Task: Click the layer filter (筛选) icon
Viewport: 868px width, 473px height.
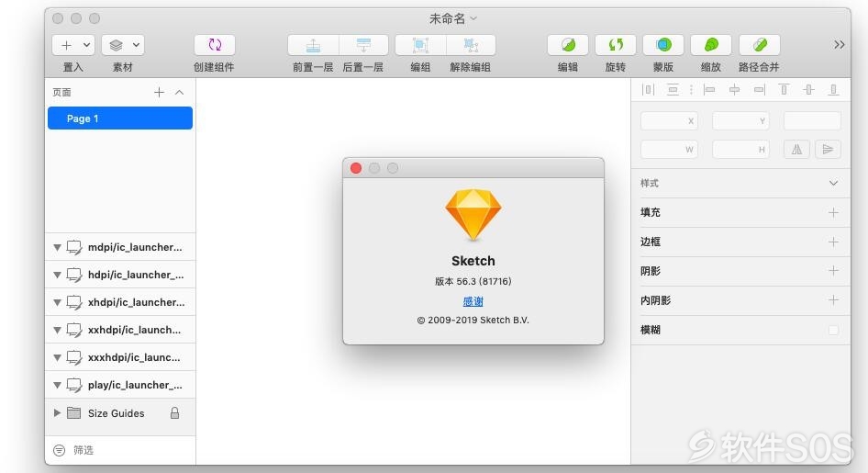Action: click(59, 450)
